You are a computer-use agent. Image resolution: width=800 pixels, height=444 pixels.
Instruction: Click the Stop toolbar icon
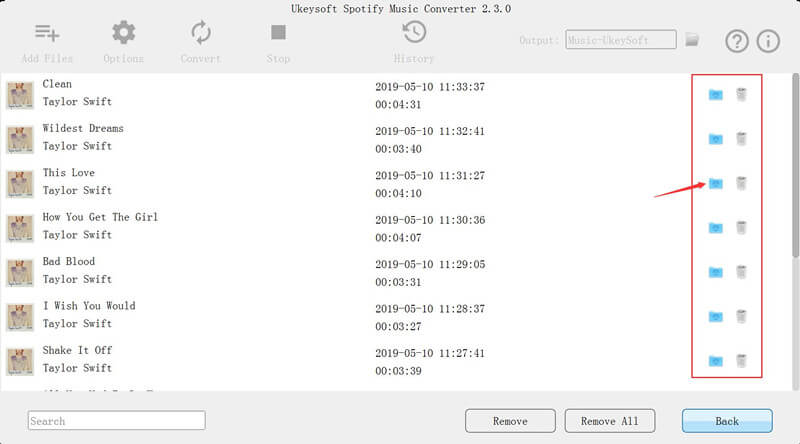tap(278, 33)
